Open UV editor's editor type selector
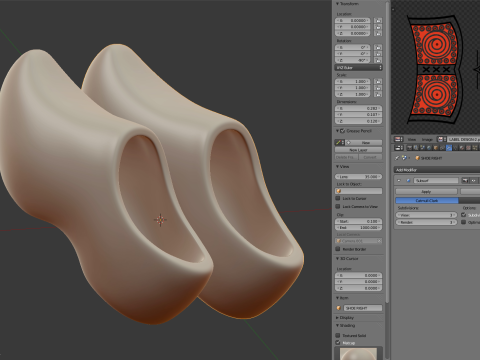This screenshot has height=360, width=480. point(399,139)
